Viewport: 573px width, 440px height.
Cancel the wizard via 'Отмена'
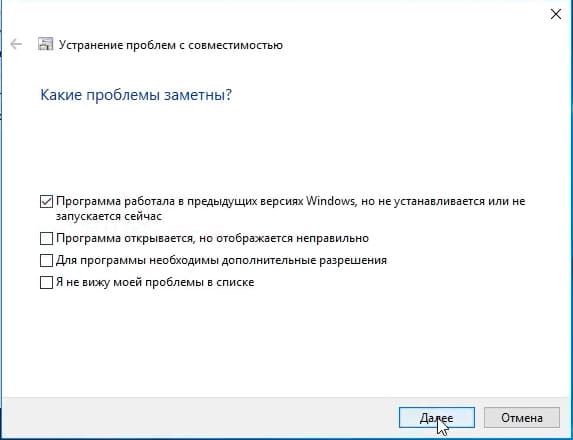521,417
